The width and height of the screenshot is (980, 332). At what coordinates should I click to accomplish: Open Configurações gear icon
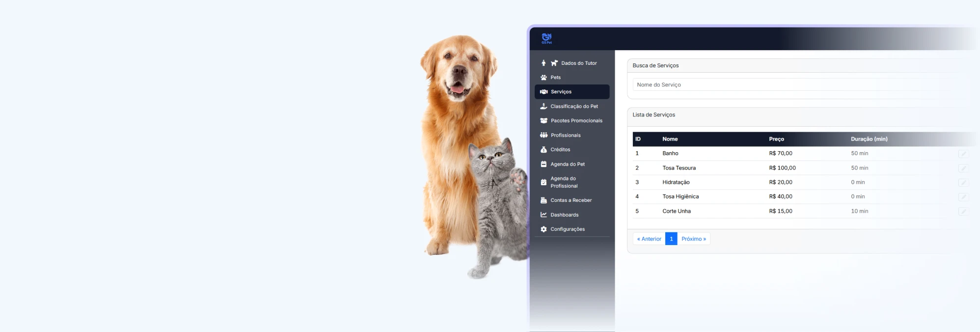pos(544,229)
